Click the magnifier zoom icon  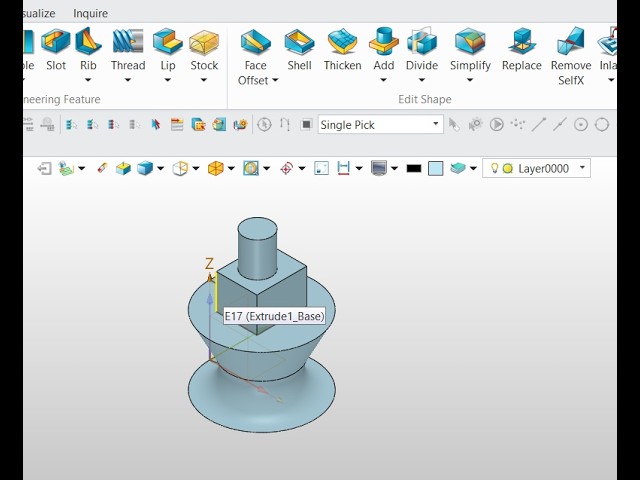click(251, 168)
